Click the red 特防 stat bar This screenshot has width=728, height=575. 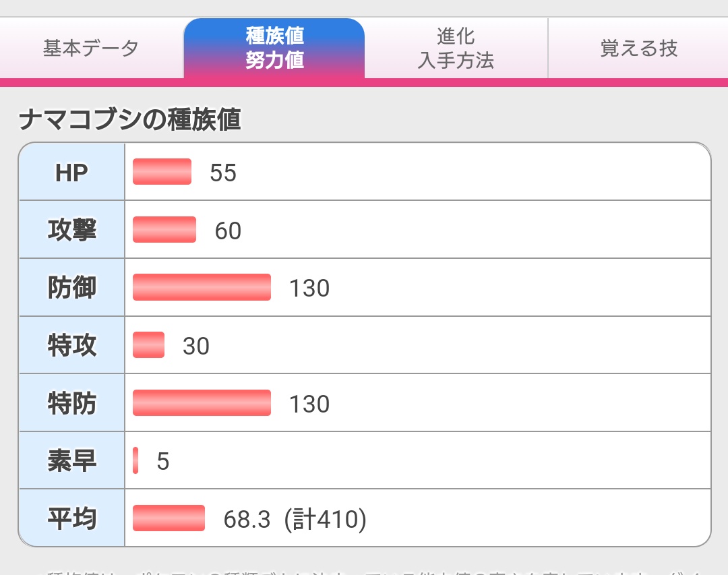coord(202,403)
